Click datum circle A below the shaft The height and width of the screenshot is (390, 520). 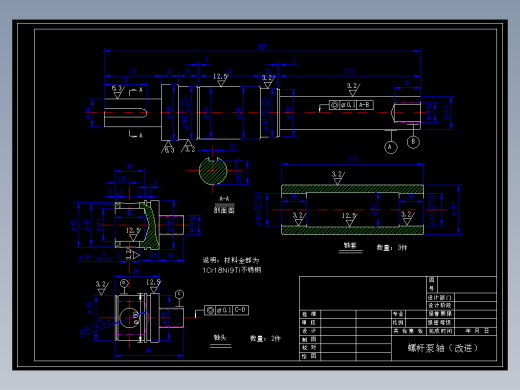click(x=391, y=147)
